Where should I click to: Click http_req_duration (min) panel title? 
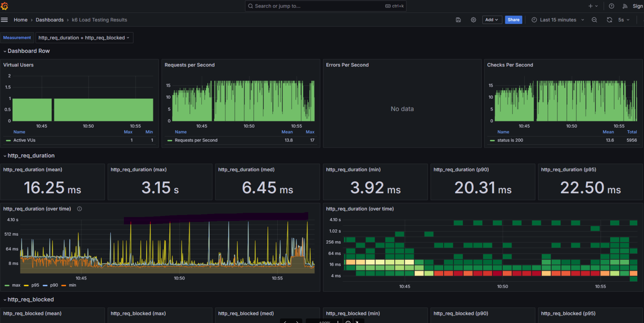pos(353,170)
